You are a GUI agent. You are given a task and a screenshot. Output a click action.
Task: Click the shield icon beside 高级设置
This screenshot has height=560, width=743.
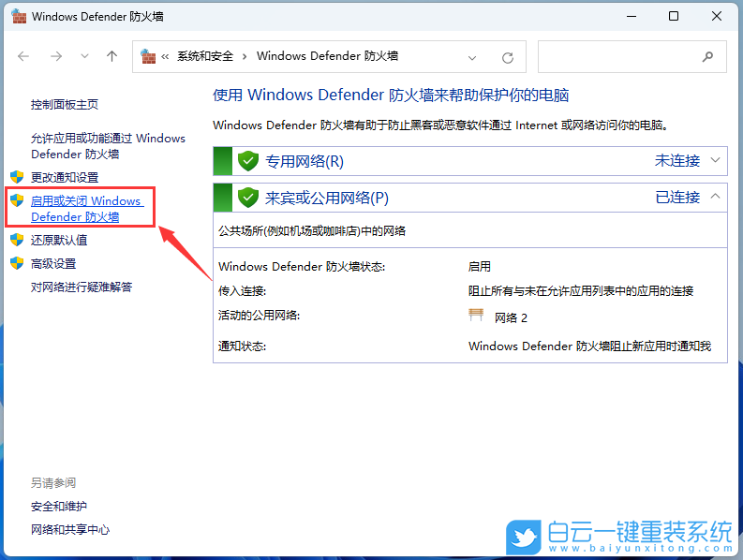17,263
